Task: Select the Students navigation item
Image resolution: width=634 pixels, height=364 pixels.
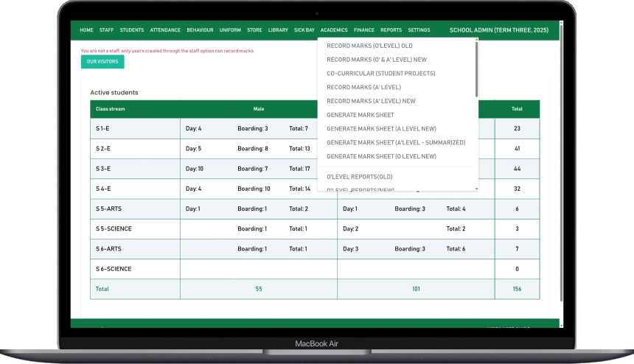Action: pyautogui.click(x=132, y=30)
